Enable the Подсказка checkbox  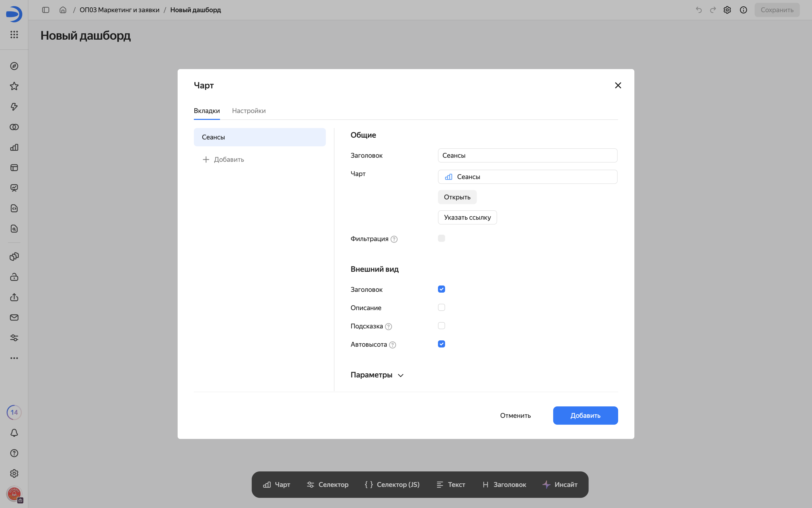442,326
